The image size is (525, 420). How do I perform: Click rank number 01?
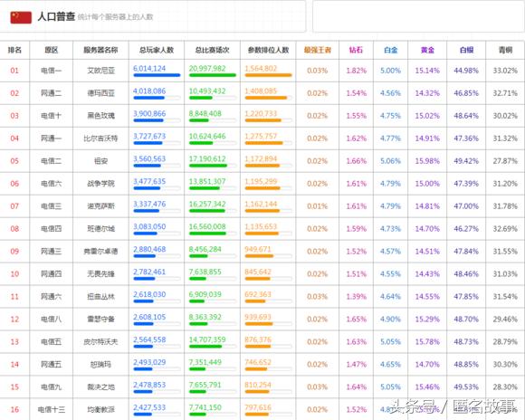[14, 71]
